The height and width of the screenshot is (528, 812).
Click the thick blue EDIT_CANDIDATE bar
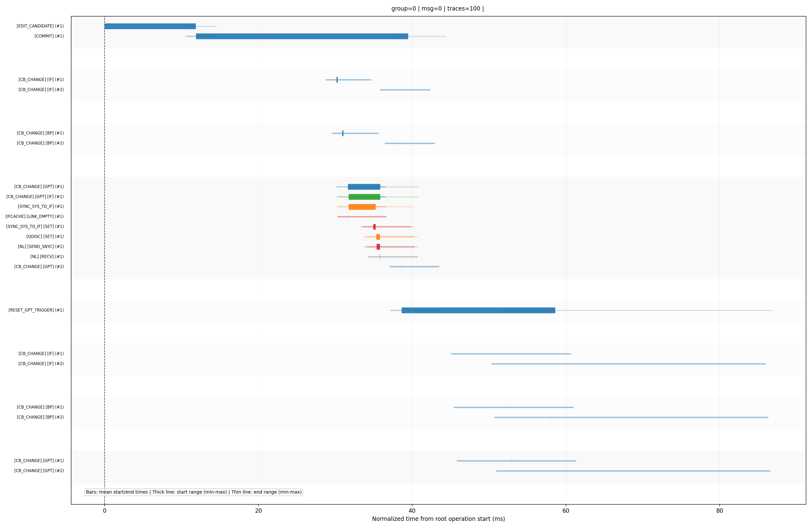(150, 26)
